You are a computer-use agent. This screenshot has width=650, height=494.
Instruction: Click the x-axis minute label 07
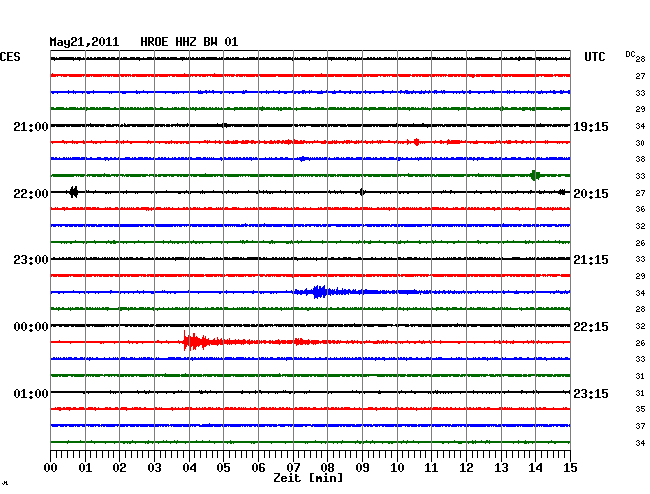(x=293, y=468)
